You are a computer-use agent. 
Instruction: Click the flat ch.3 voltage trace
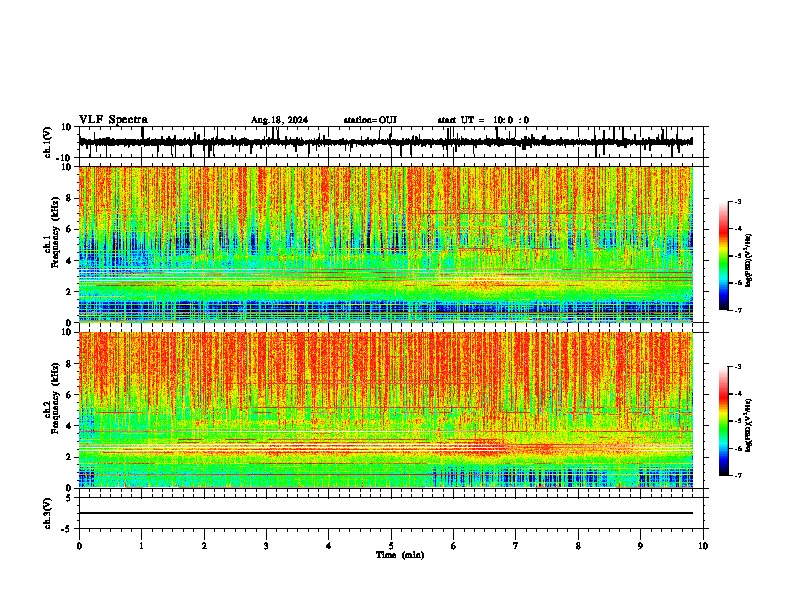pos(385,513)
